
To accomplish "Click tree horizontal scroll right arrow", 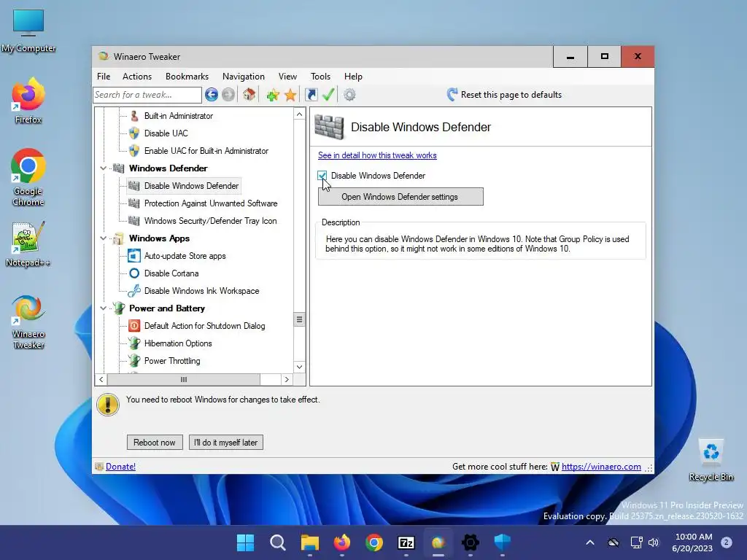I will 287,379.
